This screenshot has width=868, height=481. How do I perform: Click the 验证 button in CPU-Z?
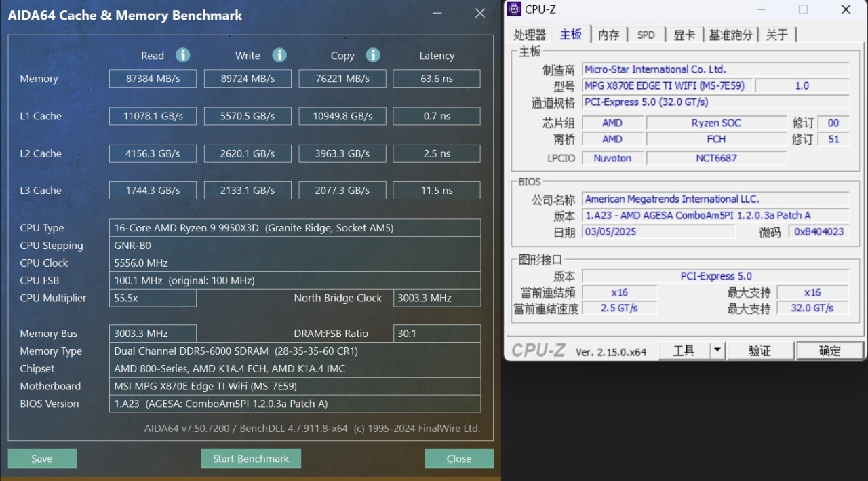(760, 350)
